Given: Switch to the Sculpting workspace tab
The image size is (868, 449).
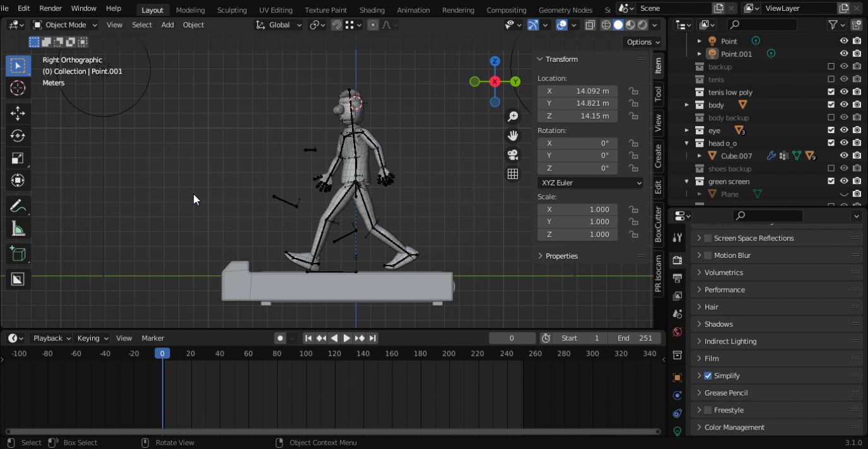Looking at the screenshot, I should coord(232,10).
